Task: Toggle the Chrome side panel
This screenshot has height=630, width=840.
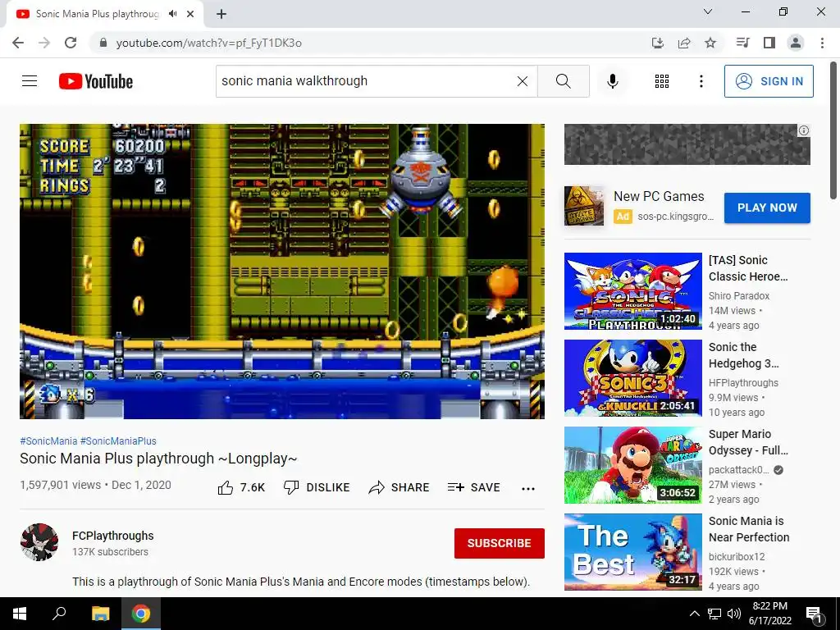Action: point(769,43)
